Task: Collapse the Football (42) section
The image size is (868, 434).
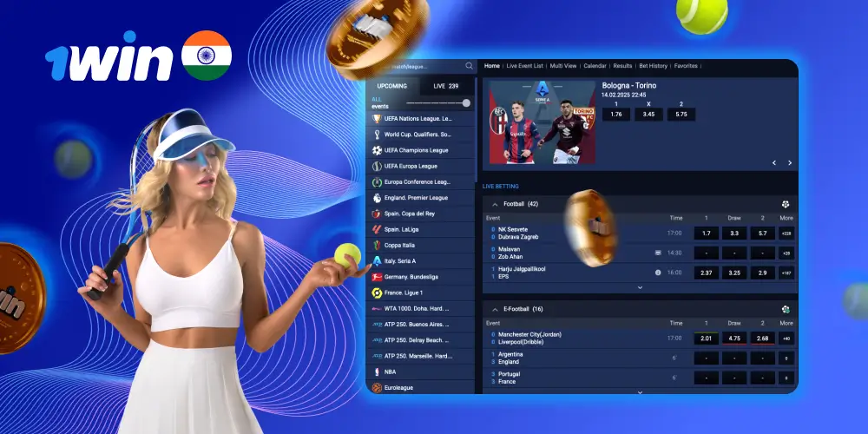Action: (495, 204)
